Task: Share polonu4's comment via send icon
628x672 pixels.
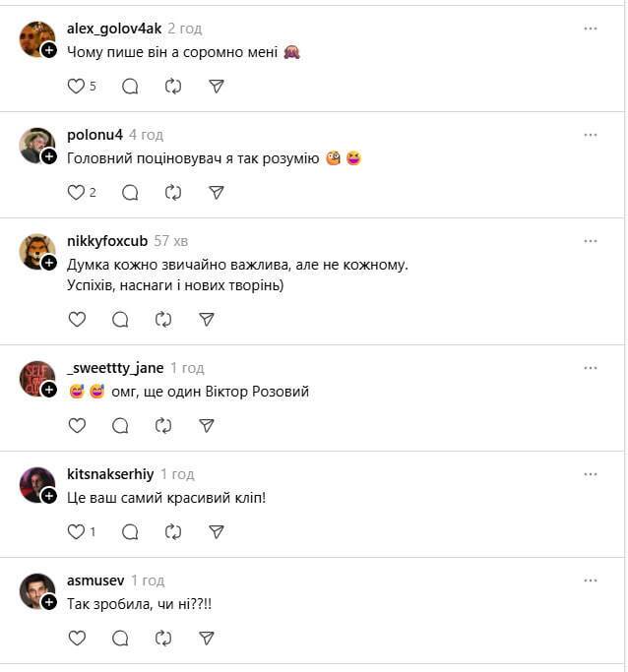Action: pos(218,193)
